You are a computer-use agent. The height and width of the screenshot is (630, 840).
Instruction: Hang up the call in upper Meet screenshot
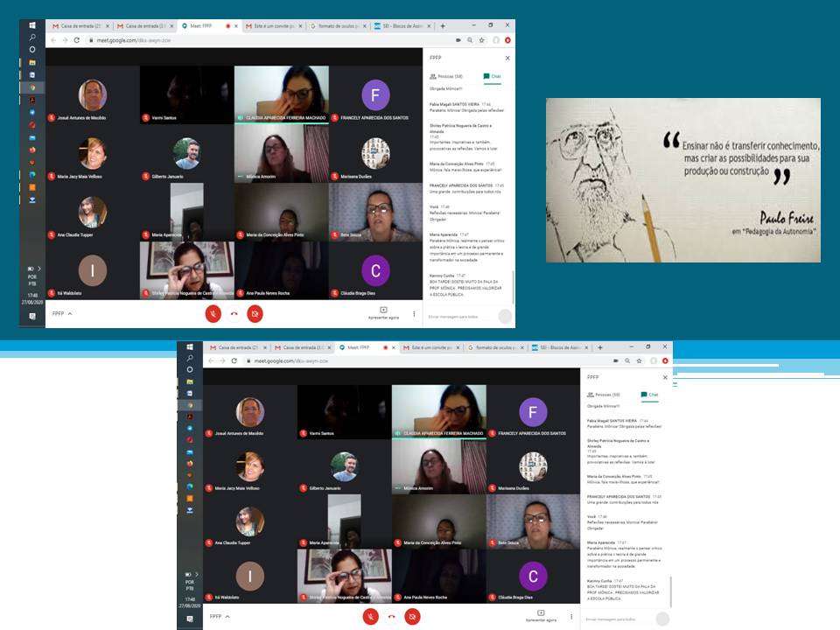point(234,314)
